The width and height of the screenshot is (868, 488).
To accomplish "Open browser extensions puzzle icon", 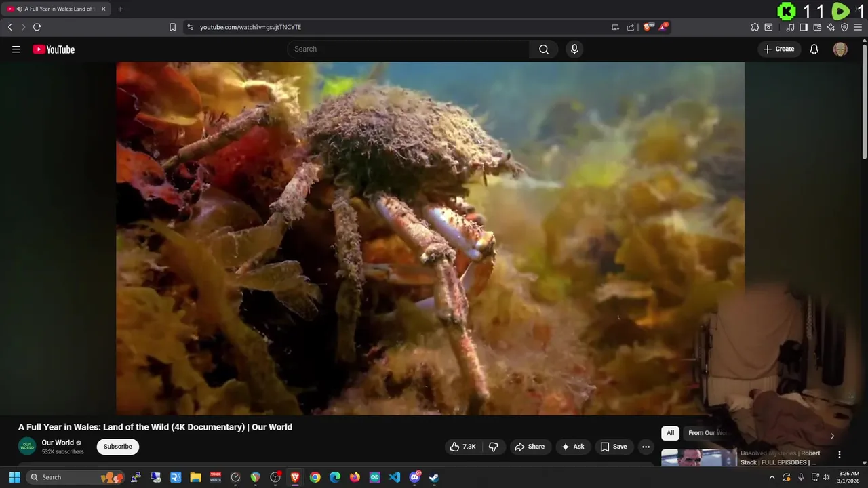I will (x=755, y=27).
